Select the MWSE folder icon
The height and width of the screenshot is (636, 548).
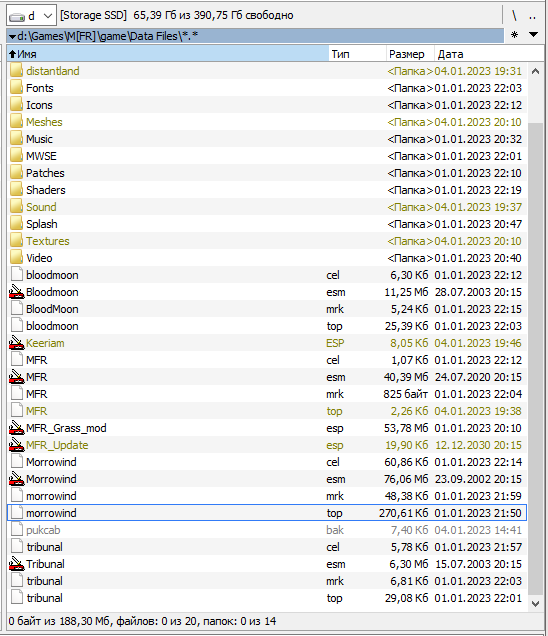[16, 156]
